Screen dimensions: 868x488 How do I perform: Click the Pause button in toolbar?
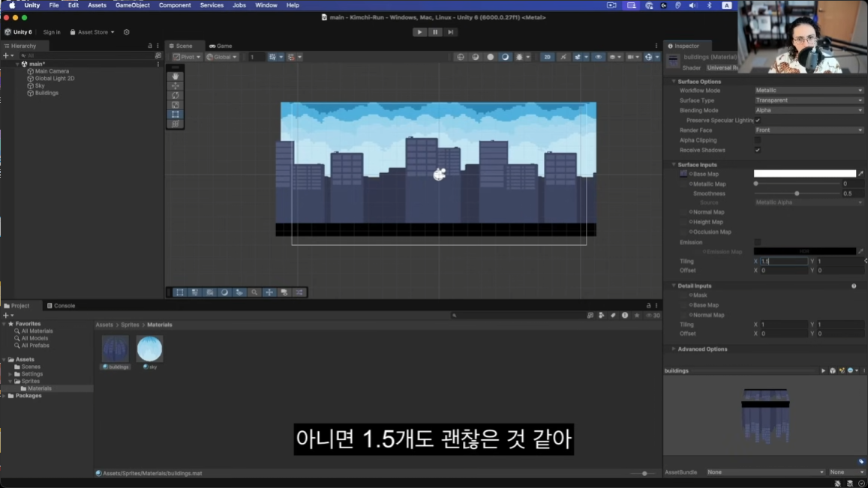pos(435,32)
